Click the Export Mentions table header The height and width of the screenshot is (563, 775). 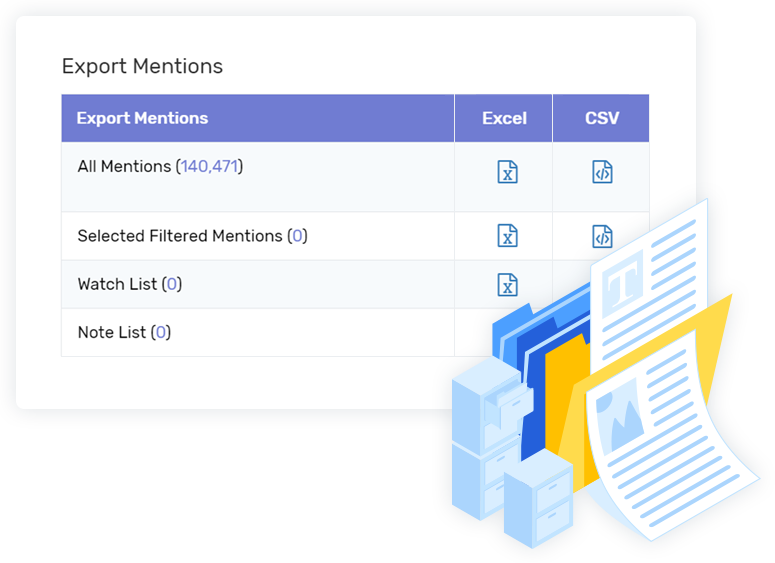(142, 118)
